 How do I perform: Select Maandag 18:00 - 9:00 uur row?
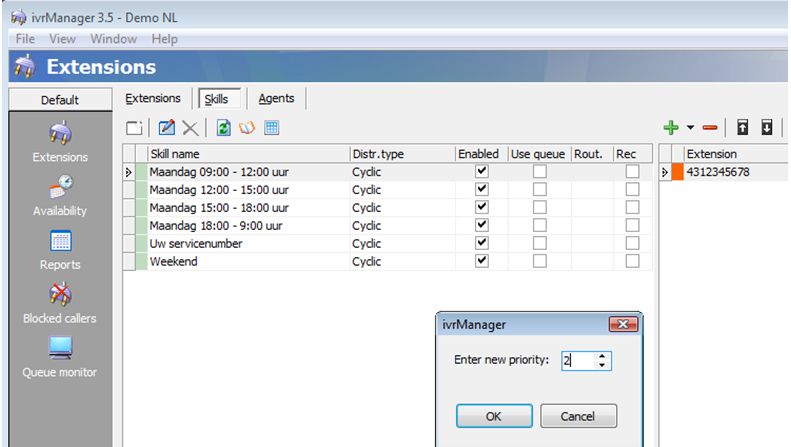[x=387, y=226]
